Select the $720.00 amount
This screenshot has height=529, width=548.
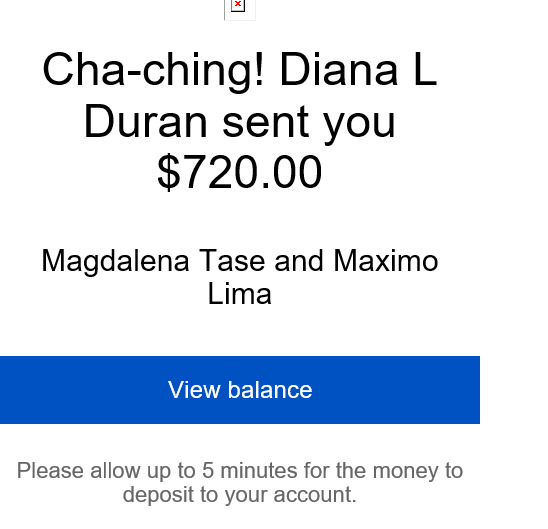tap(239, 172)
